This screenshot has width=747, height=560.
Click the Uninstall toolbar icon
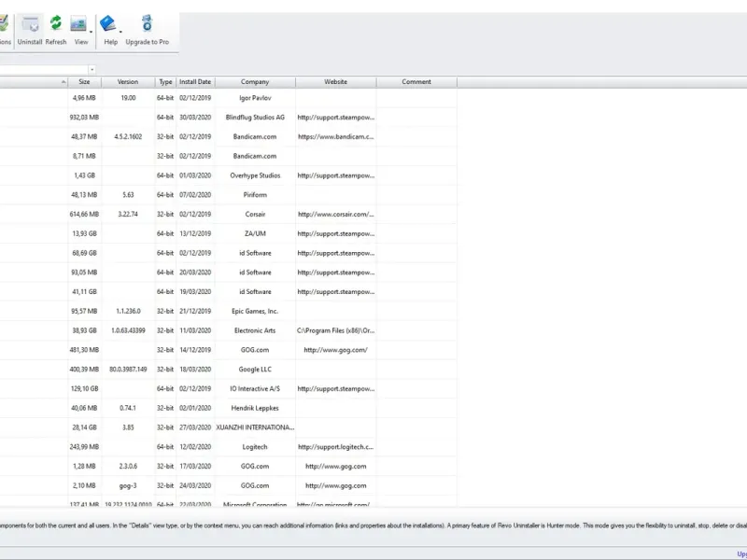tap(30, 31)
